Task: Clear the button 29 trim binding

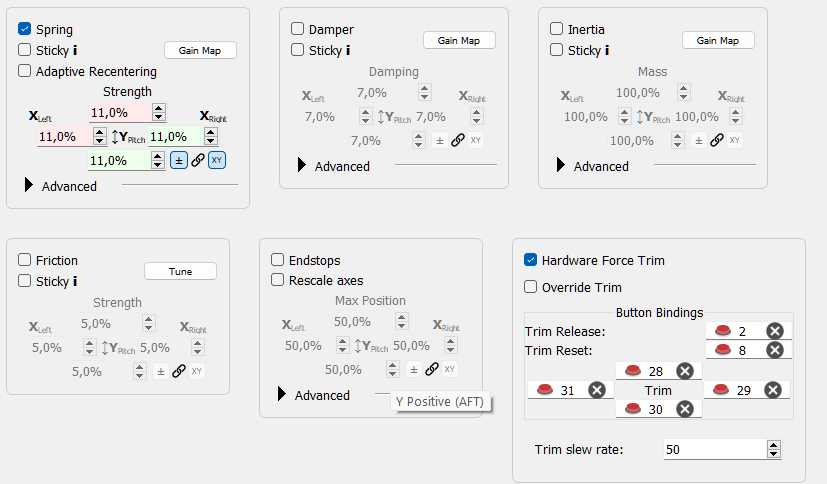Action: (x=773, y=390)
